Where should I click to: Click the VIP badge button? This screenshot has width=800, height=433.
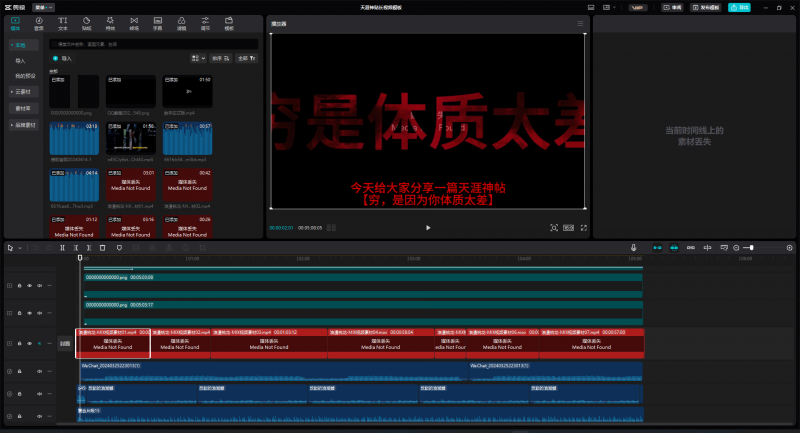[x=637, y=8]
